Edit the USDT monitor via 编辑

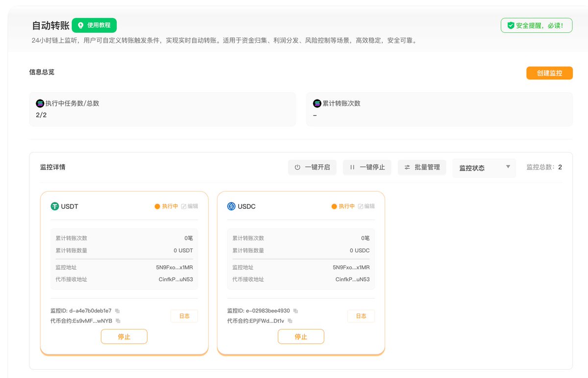[190, 206]
